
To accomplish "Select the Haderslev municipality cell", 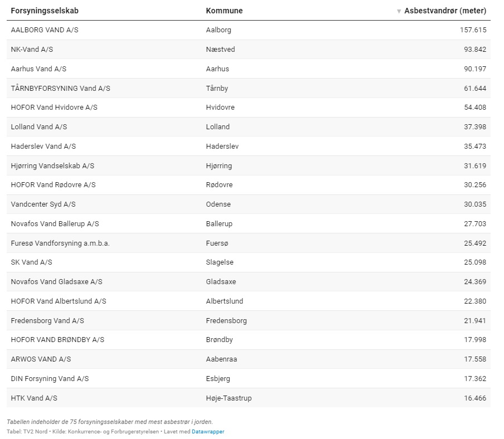I will 222,147.
